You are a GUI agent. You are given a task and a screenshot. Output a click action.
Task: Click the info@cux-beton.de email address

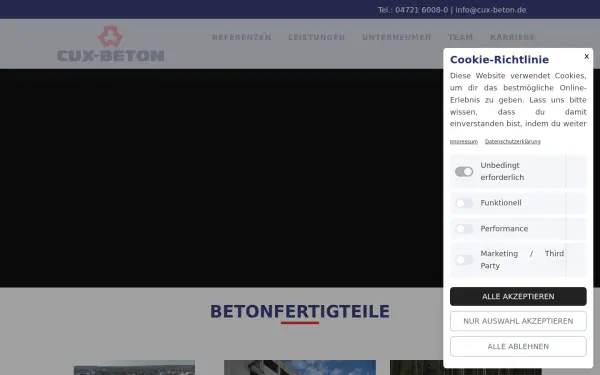pos(491,10)
